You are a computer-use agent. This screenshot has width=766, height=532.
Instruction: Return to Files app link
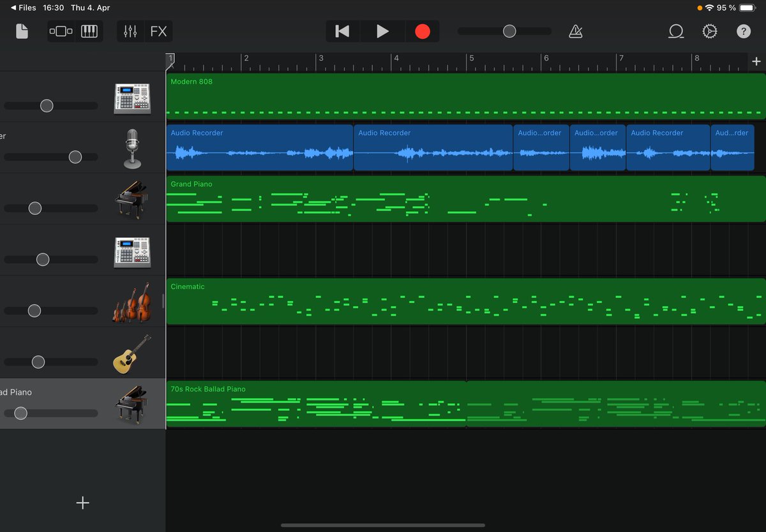pyautogui.click(x=24, y=8)
